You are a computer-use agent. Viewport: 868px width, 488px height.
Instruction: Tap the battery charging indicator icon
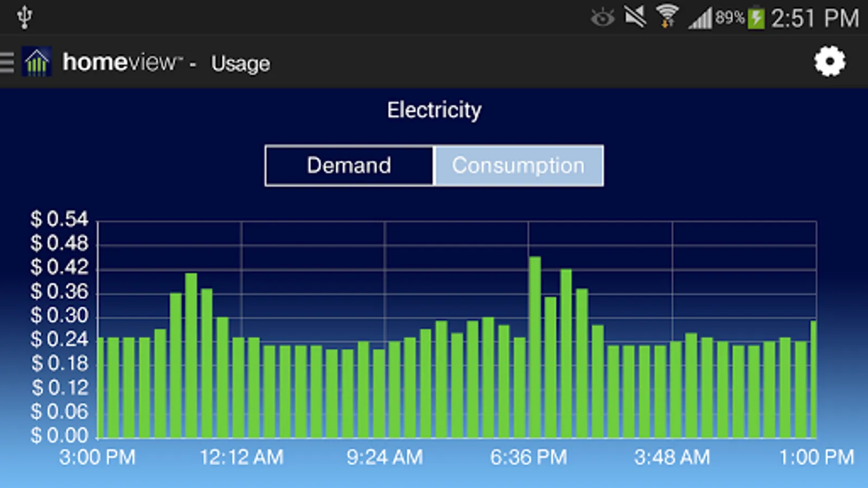pos(756,18)
